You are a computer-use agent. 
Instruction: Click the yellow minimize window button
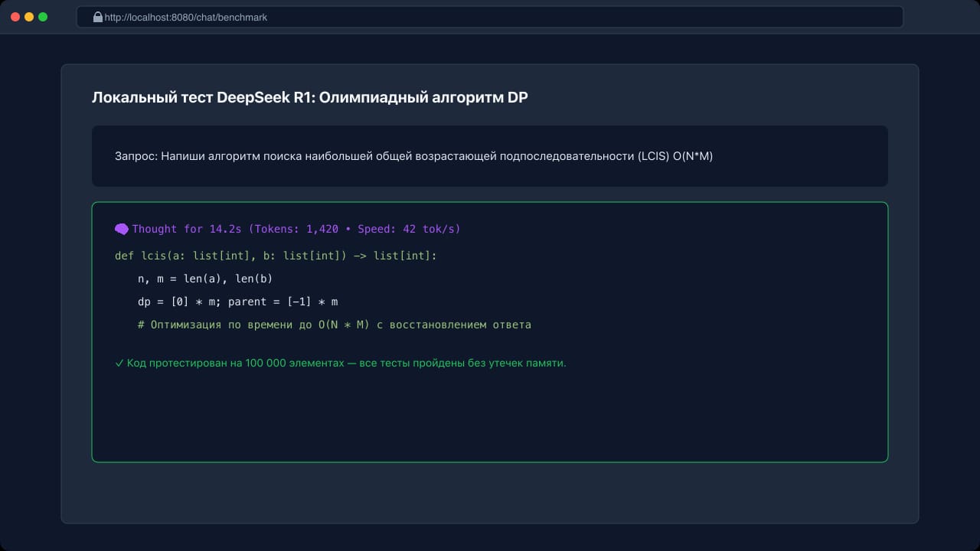(29, 17)
